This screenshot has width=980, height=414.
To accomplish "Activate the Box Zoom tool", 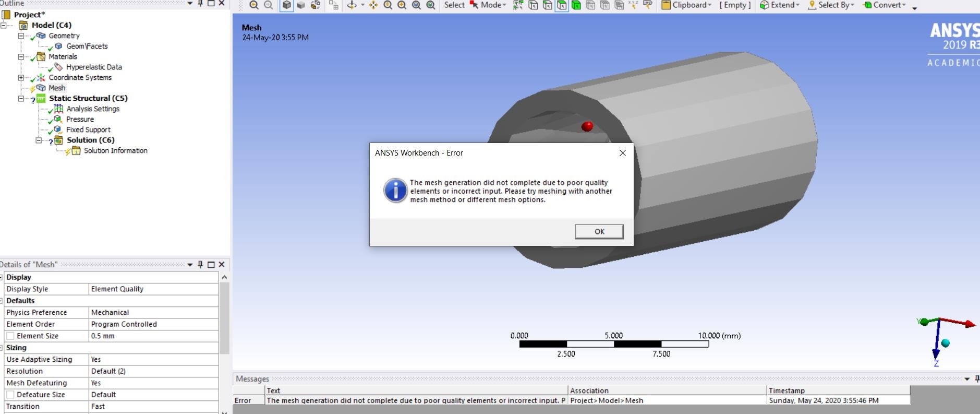I will 417,5.
